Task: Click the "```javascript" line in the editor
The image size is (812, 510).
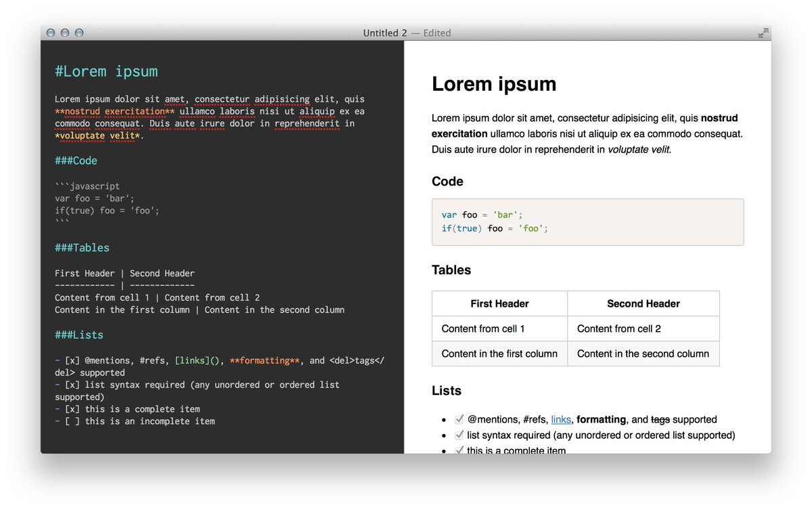Action: pos(87,186)
